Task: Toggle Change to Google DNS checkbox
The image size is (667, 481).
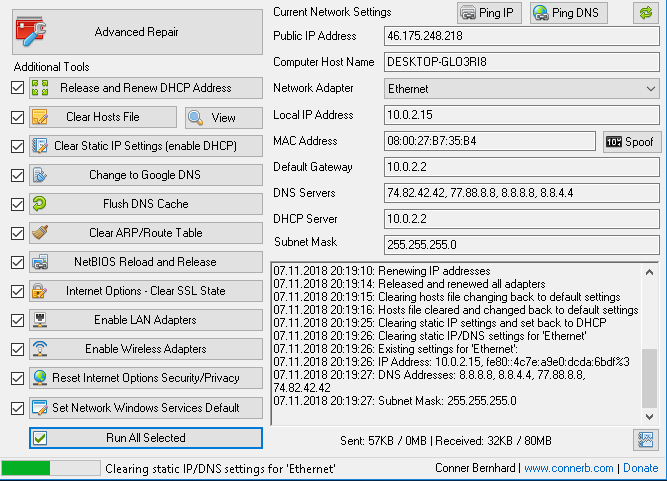Action: 17,175
